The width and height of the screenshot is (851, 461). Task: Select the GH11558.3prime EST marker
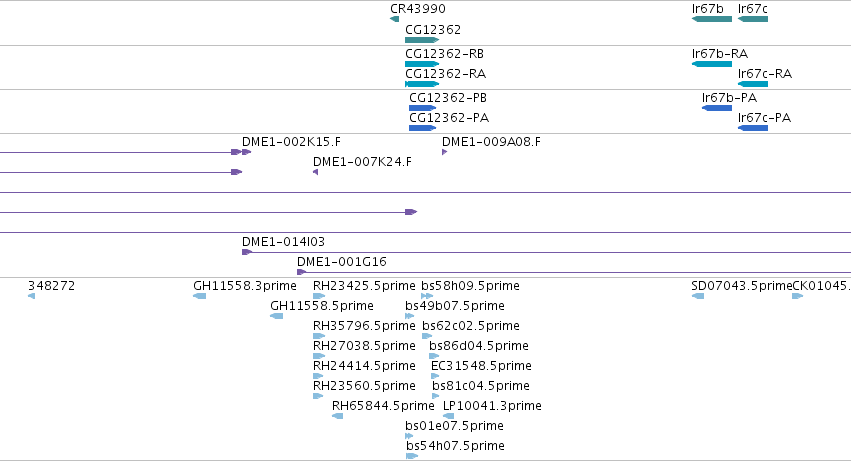[200, 296]
